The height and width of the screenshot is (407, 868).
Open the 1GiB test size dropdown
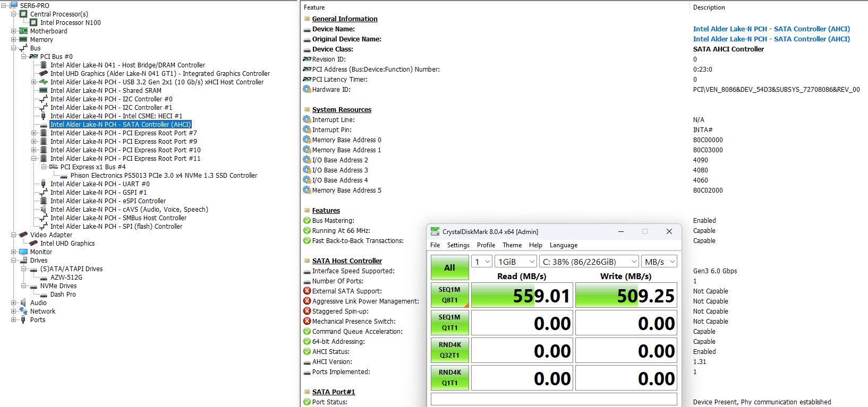[x=516, y=262]
